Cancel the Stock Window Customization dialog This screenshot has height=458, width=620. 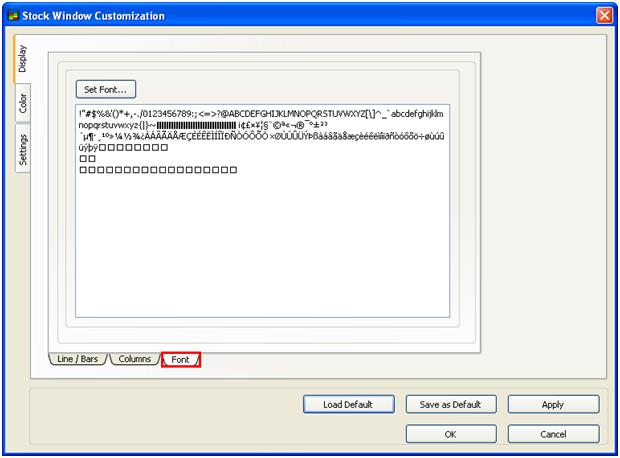point(553,434)
